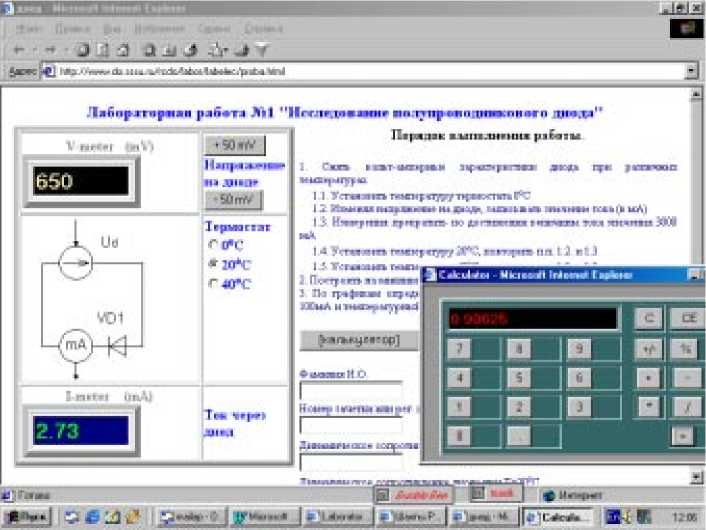Click the third quick launch icon
706x530 pixels.
113,517
